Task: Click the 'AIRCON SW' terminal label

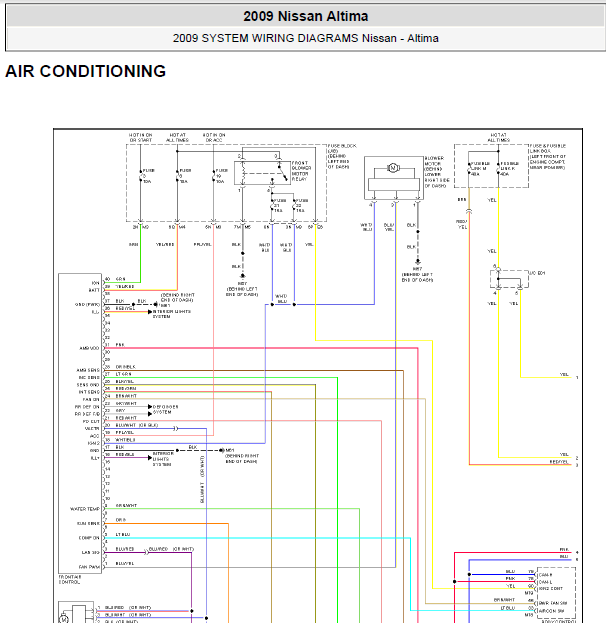Action: coord(552,611)
